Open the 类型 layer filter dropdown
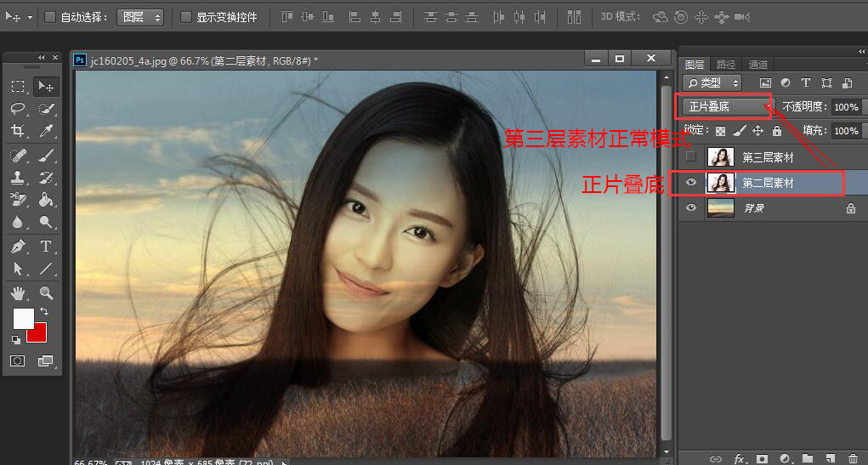This screenshot has width=868, height=465. [712, 83]
